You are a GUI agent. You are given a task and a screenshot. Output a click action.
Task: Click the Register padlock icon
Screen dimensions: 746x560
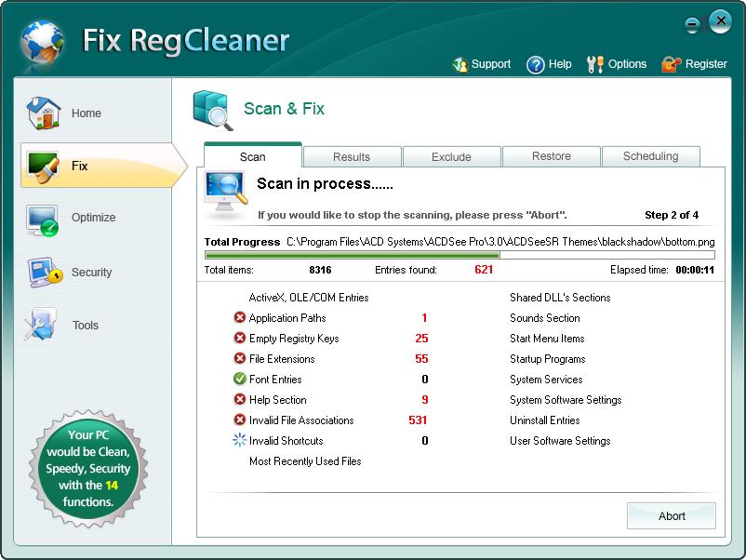(671, 64)
